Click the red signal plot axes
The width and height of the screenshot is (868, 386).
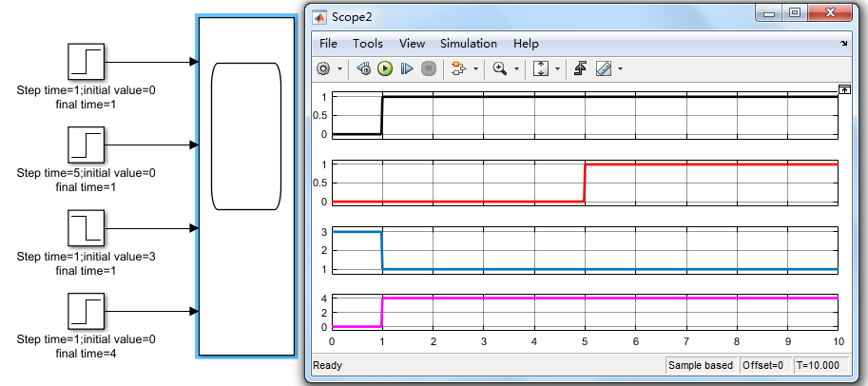[585, 183]
